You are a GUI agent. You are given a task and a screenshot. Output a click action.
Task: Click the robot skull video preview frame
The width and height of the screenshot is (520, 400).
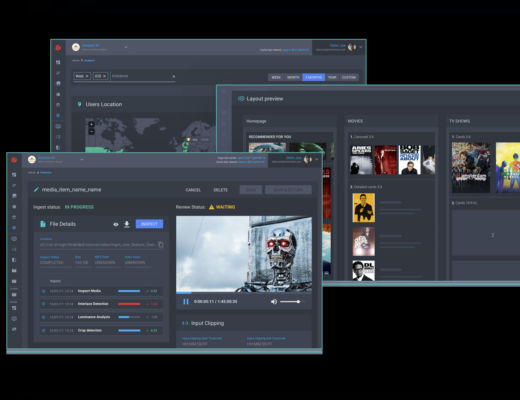(x=244, y=254)
